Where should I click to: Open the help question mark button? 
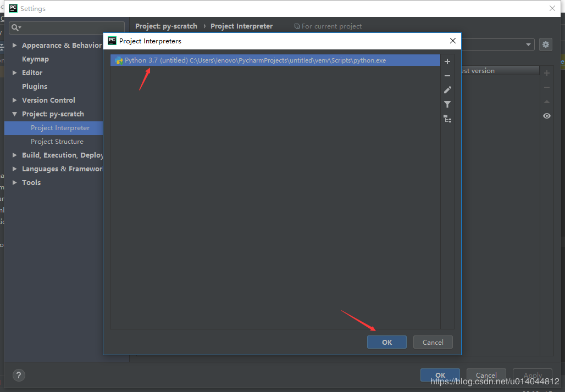[x=19, y=375]
